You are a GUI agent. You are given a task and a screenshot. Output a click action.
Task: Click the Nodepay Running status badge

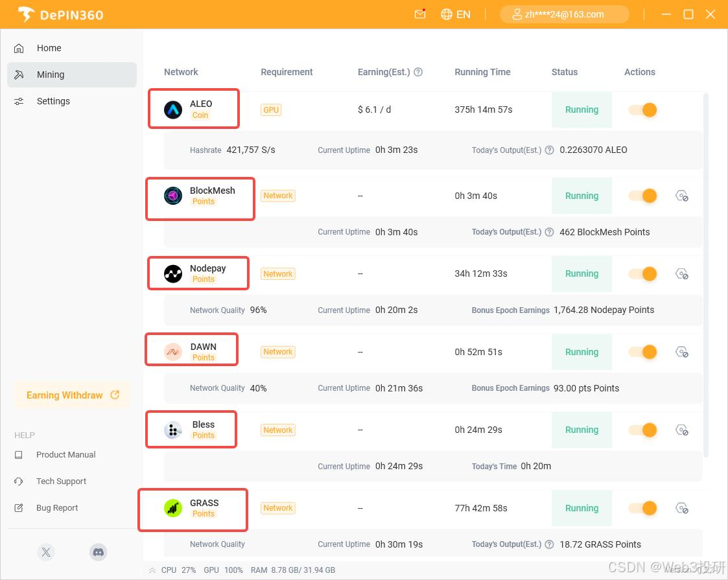(581, 273)
